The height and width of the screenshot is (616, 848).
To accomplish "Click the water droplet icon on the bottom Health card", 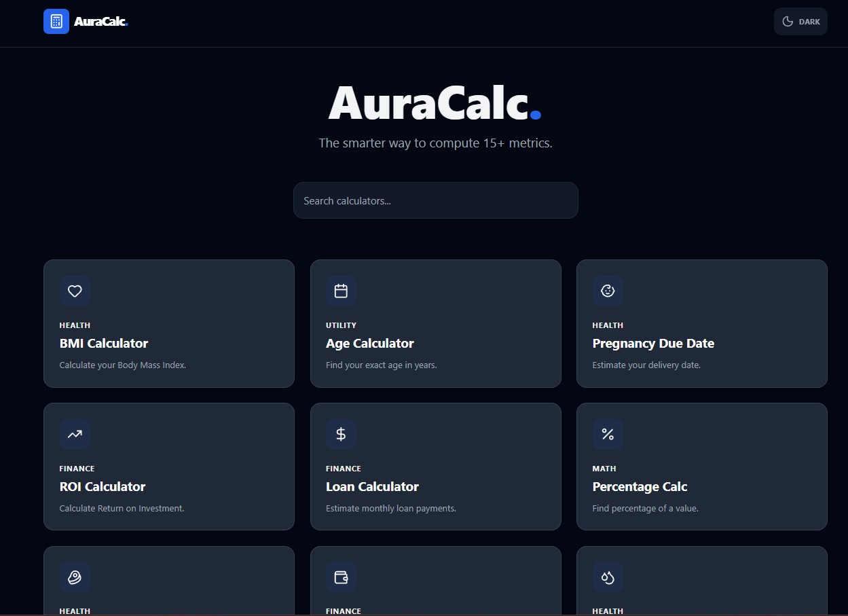I will pyautogui.click(x=608, y=577).
